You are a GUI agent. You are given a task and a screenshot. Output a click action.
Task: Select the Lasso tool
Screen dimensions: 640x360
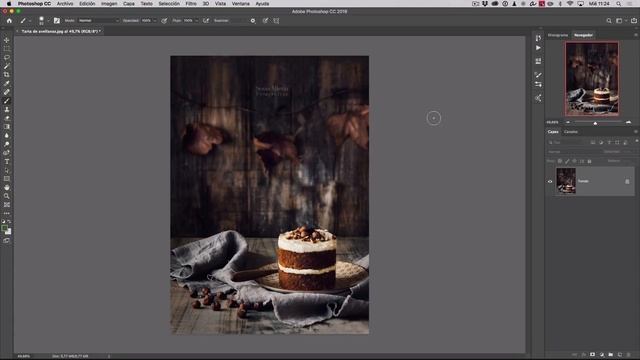[x=7, y=57]
